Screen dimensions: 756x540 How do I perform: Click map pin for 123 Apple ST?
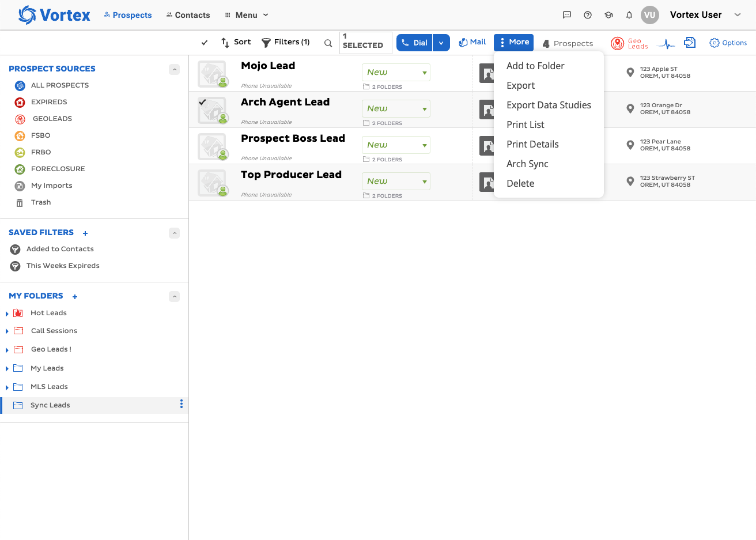tap(630, 73)
